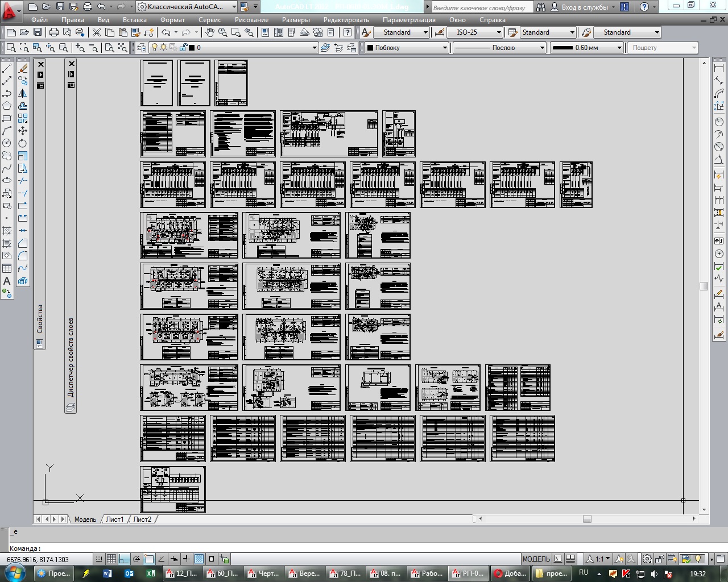Switch to the Лист1 layout tab
Image resolution: width=728 pixels, height=582 pixels.
[x=114, y=519]
